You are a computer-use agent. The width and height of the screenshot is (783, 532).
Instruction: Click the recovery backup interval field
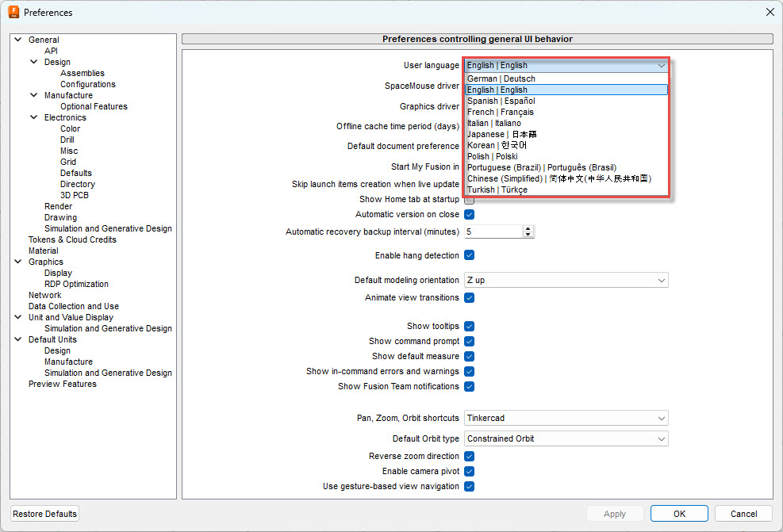[494, 232]
